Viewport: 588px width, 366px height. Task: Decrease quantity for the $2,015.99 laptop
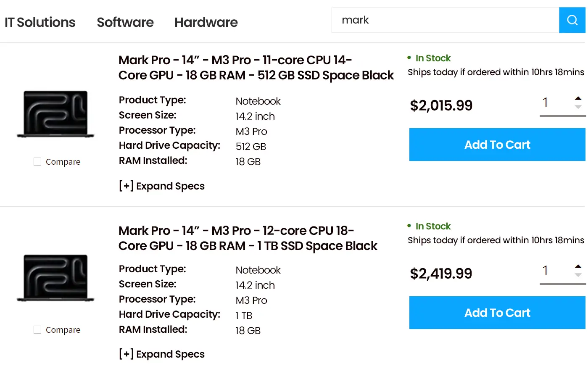578,107
